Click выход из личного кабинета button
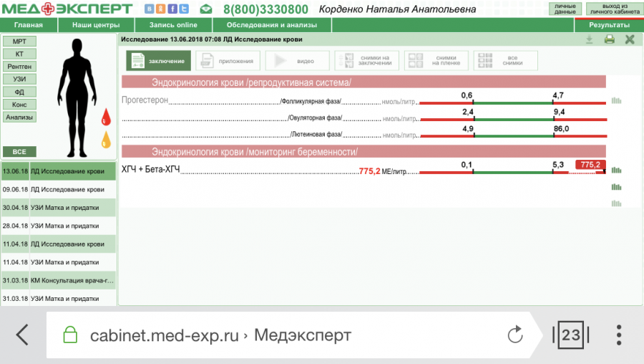The height and width of the screenshot is (364, 644). (x=615, y=9)
